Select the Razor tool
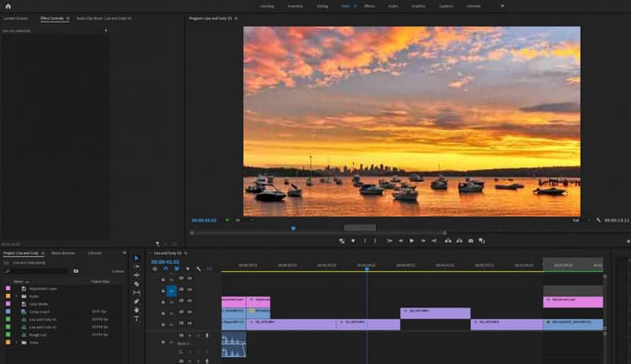 136,284
